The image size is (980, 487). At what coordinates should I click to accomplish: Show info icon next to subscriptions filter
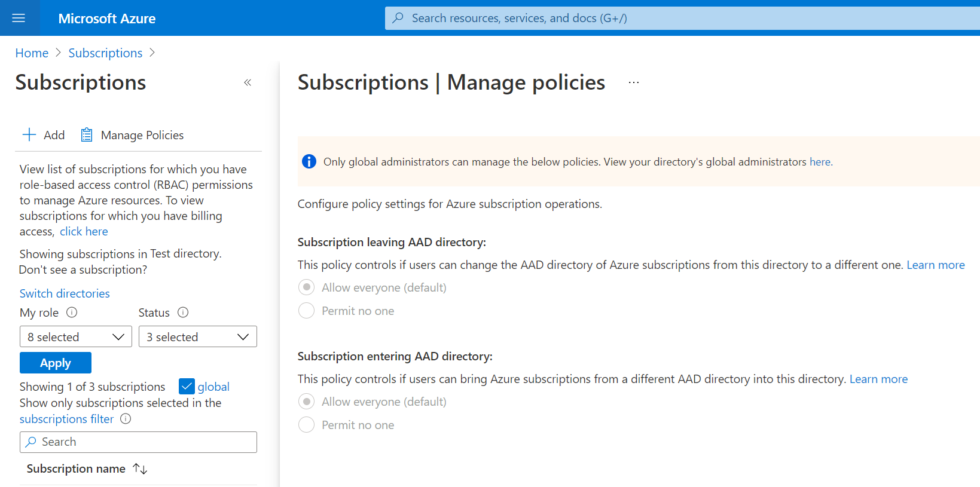126,419
